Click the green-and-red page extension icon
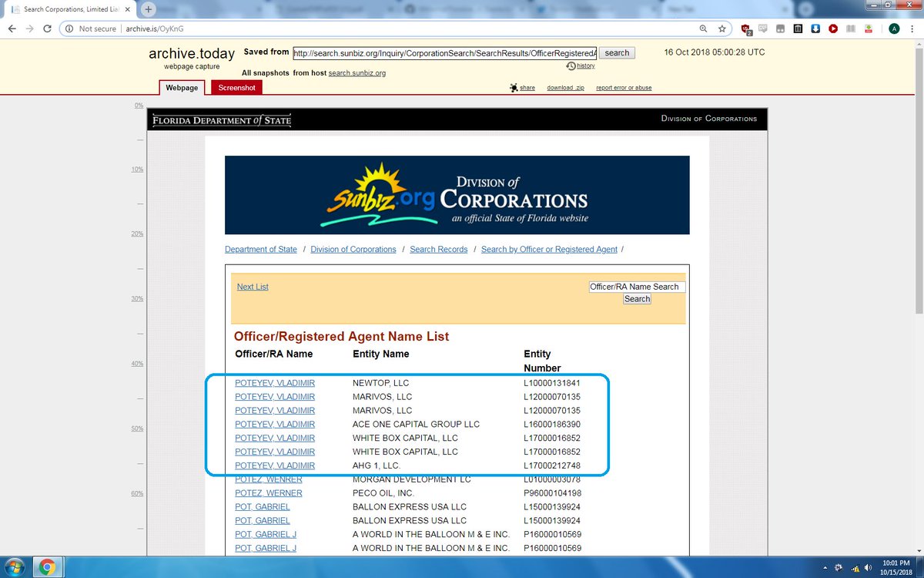The image size is (924, 578). [868, 29]
